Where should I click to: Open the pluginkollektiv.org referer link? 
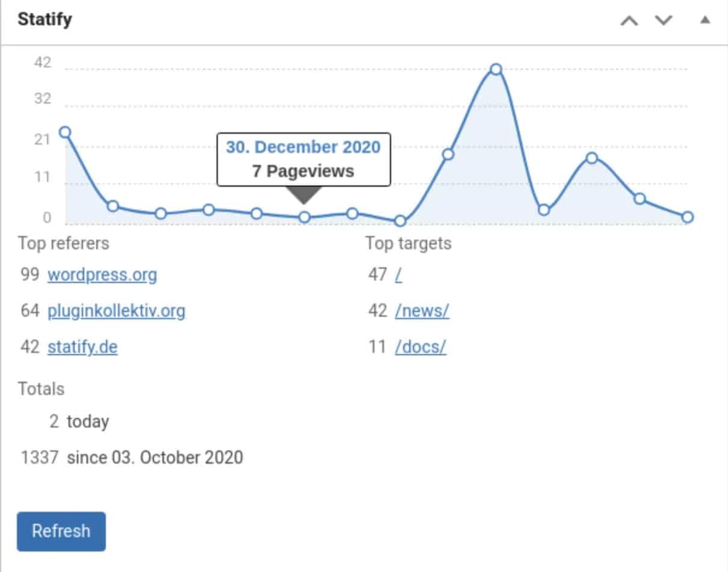[116, 311]
